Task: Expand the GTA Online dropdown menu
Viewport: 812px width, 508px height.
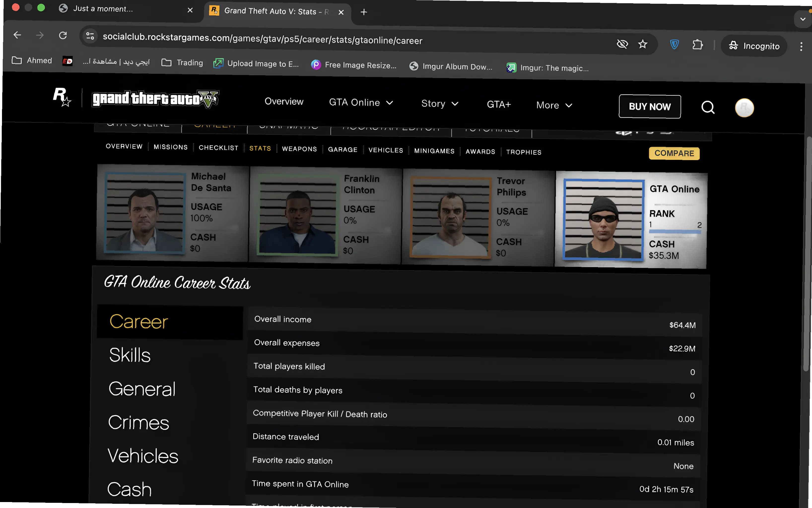Action: [x=361, y=102]
